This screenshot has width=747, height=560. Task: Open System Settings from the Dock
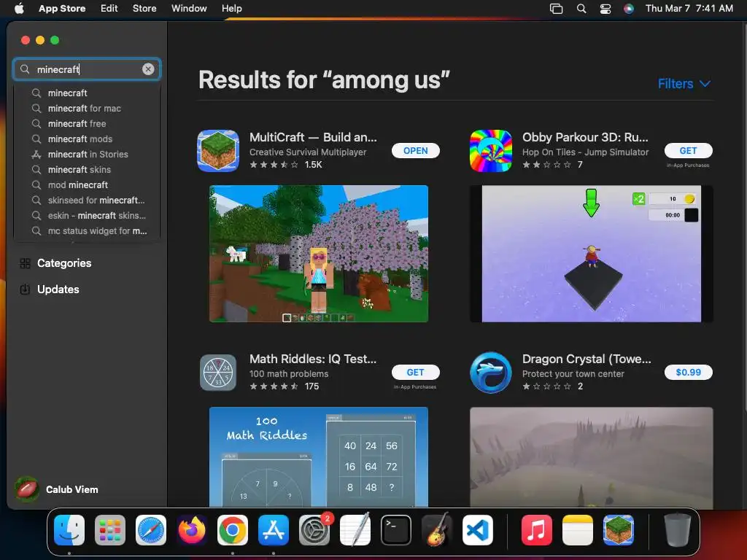[x=314, y=530]
